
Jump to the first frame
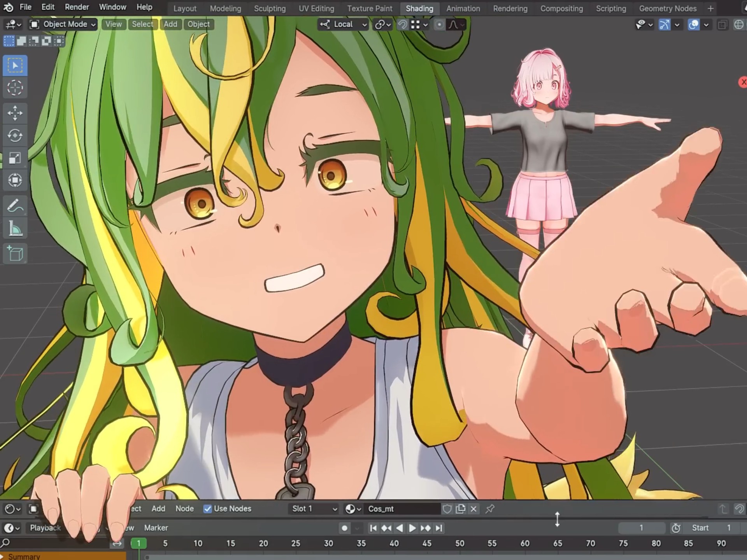pyautogui.click(x=373, y=528)
